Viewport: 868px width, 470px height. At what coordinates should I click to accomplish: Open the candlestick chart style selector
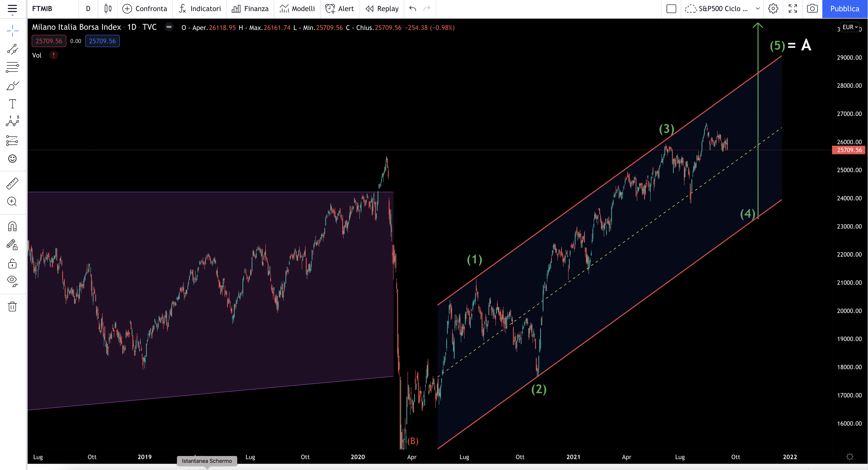[108, 9]
